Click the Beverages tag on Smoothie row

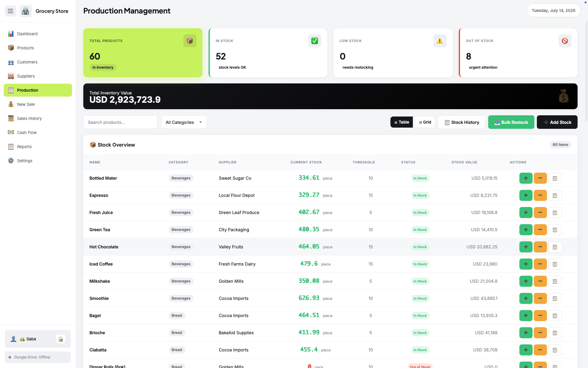pyautogui.click(x=181, y=298)
